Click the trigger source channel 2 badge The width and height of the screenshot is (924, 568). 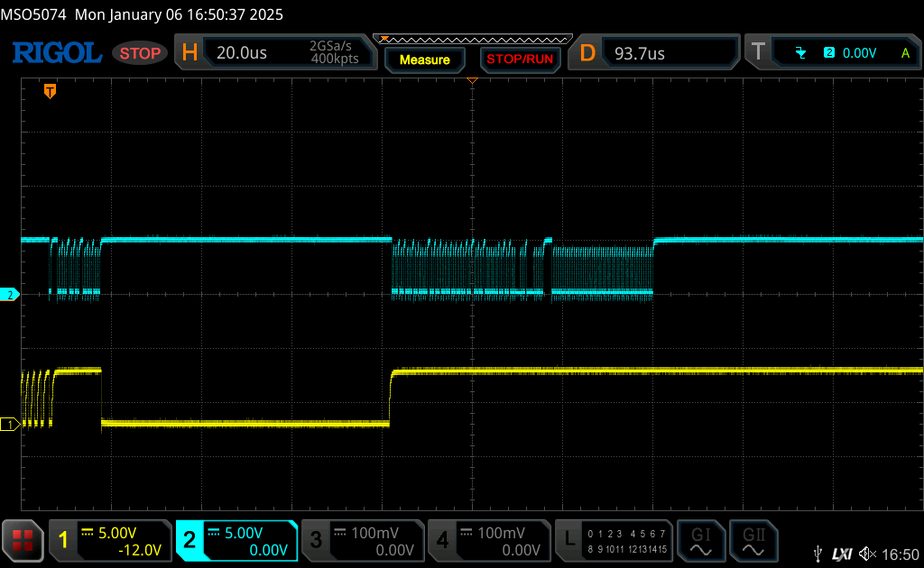click(x=829, y=52)
